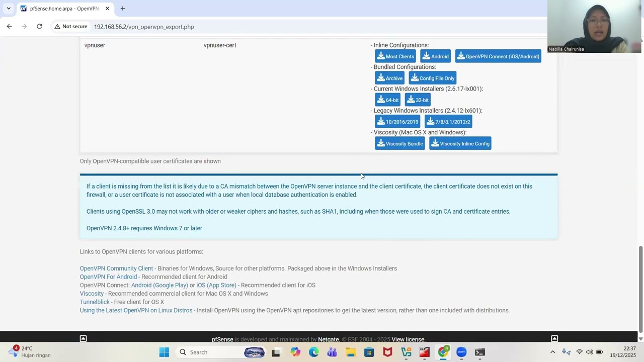
Task: Open Wi-Fi network settings in tray
Action: point(580,352)
